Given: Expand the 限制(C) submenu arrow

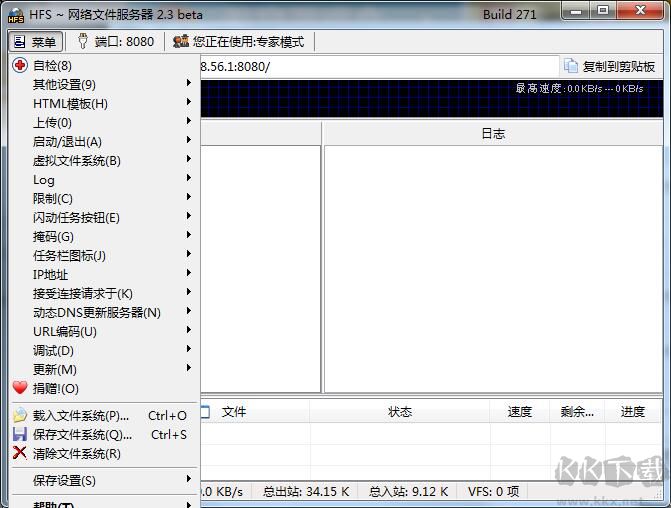Looking at the screenshot, I should click(189, 196).
